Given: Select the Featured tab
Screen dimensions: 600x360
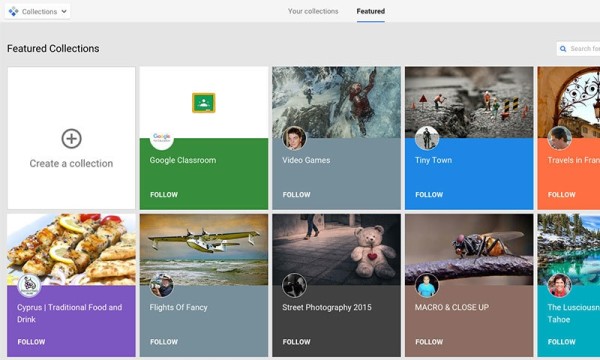Looking at the screenshot, I should pos(371,11).
